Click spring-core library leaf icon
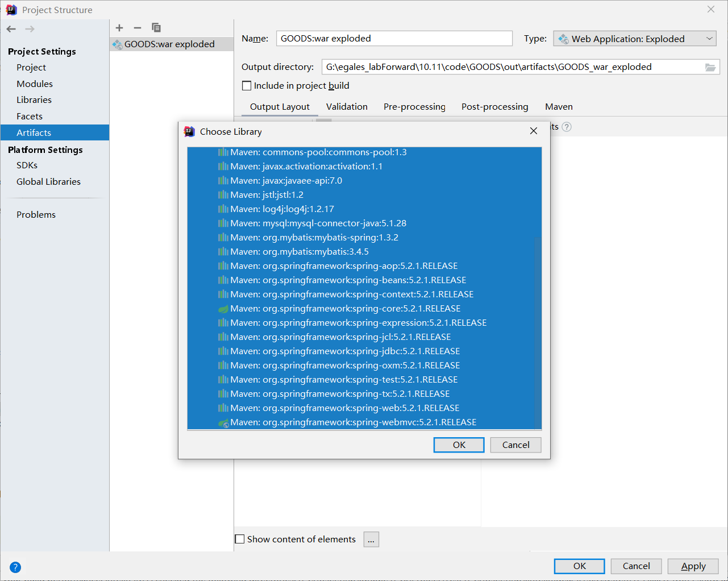728x581 pixels. (223, 309)
